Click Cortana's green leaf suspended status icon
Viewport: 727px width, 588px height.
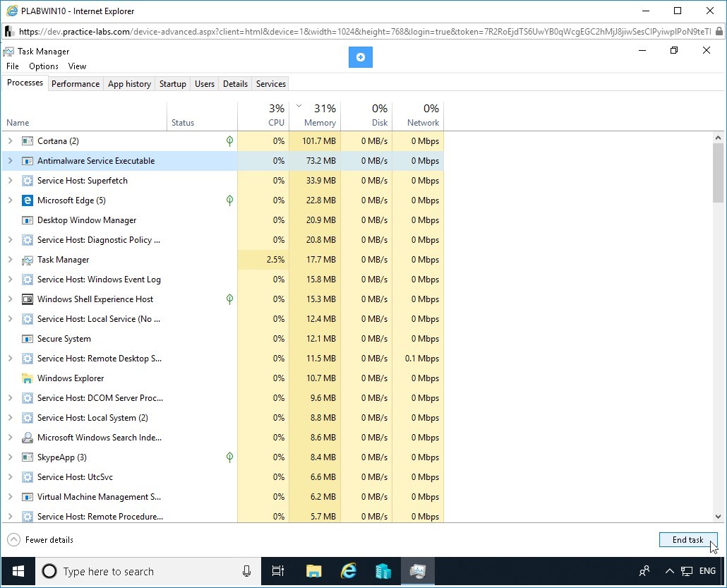pyautogui.click(x=229, y=141)
